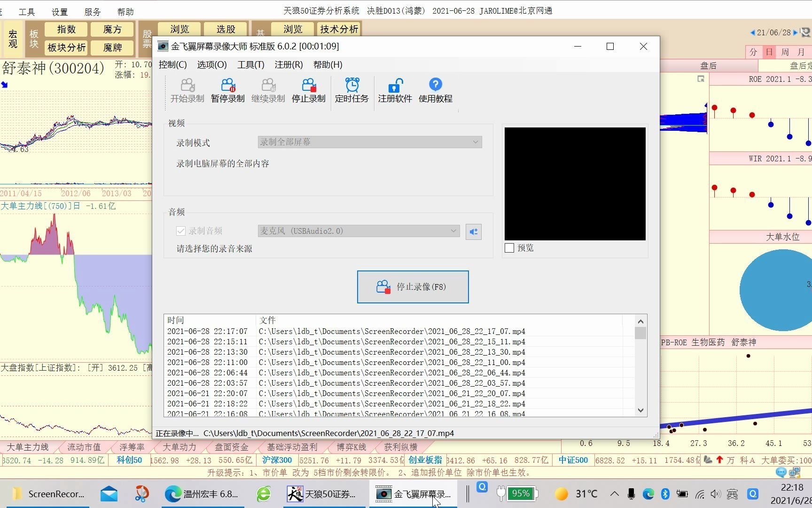Click the popup panel icon near ROE chart
Screen dimensions: 812x508
[x=701, y=79]
